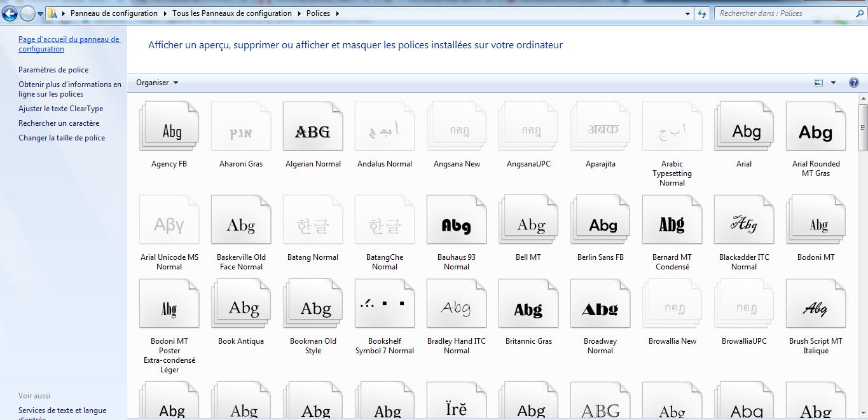
Task: Select the Algerian Normal font icon
Action: pyautogui.click(x=313, y=126)
